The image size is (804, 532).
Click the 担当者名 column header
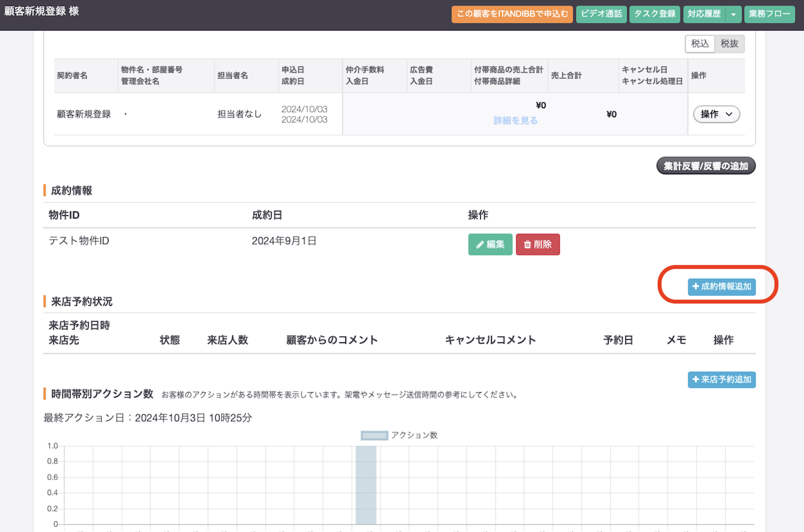point(232,76)
